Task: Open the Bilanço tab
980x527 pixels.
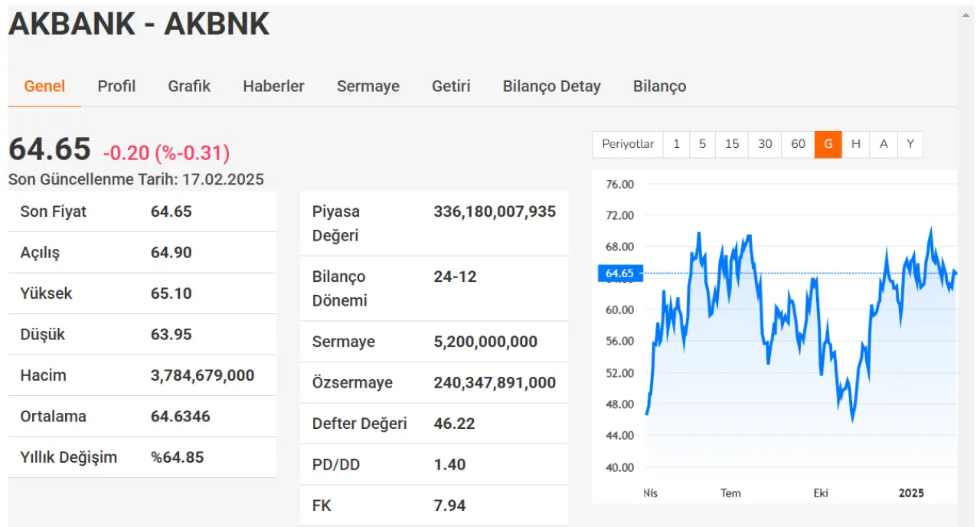Action: [659, 87]
